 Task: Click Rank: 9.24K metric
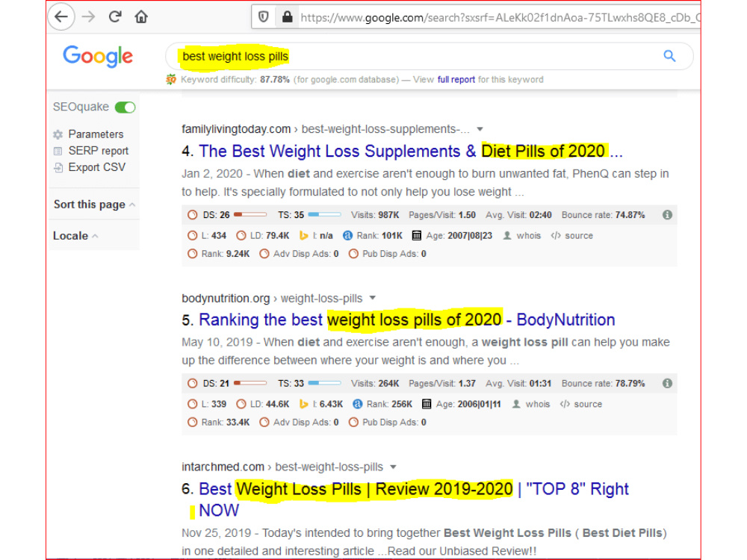(226, 254)
